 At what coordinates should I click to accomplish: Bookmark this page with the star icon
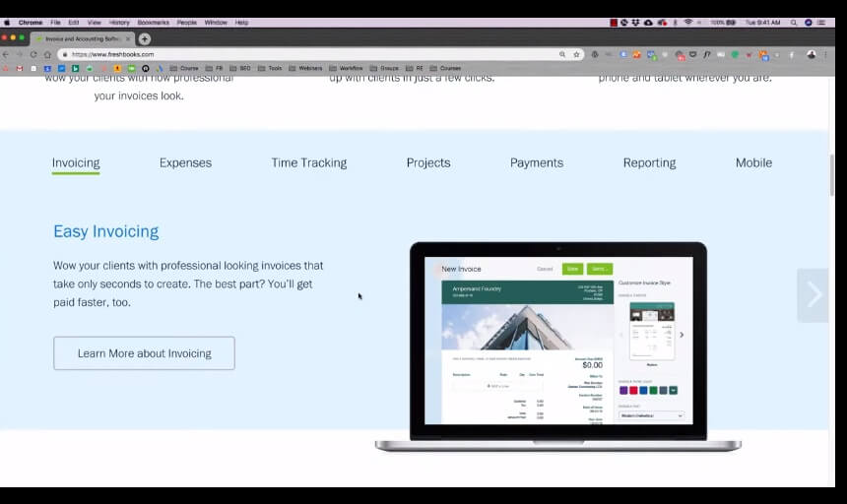[576, 54]
